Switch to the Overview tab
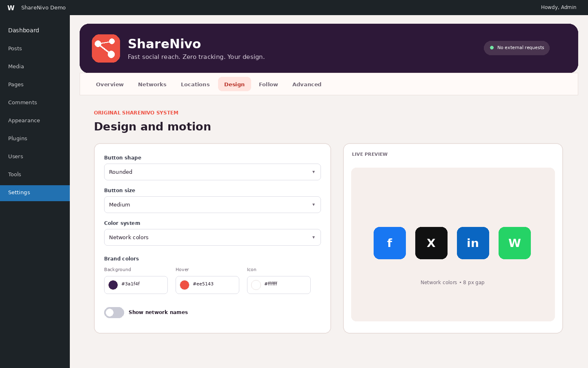This screenshot has width=588, height=368. click(110, 84)
